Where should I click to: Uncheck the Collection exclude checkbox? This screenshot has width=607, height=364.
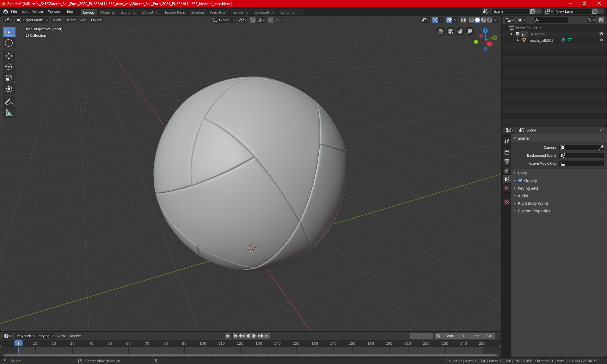(518, 34)
